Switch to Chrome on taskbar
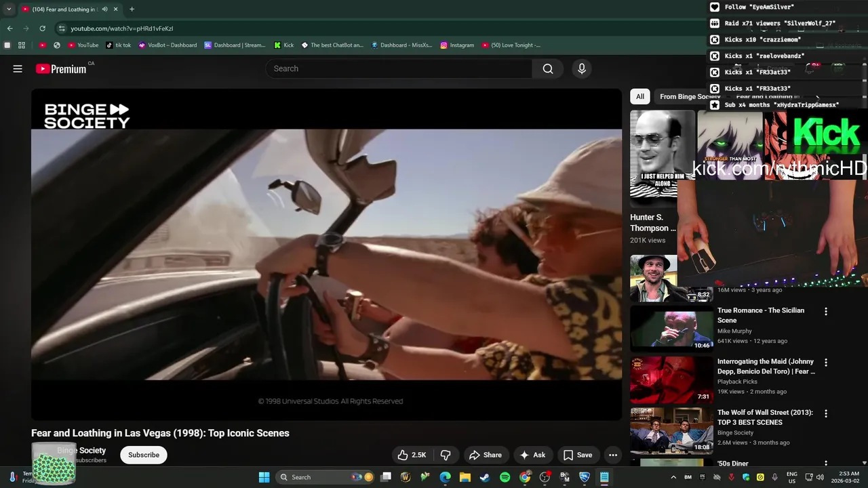This screenshot has width=868, height=488. point(525,477)
